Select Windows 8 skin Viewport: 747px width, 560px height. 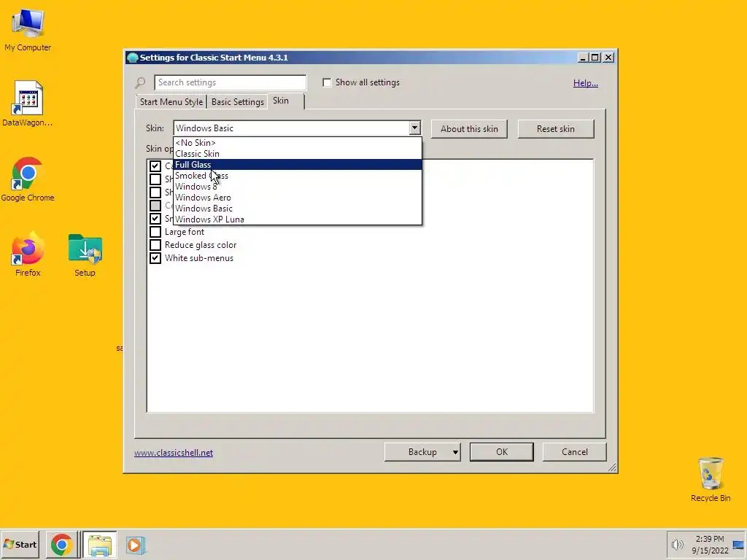tap(298, 186)
